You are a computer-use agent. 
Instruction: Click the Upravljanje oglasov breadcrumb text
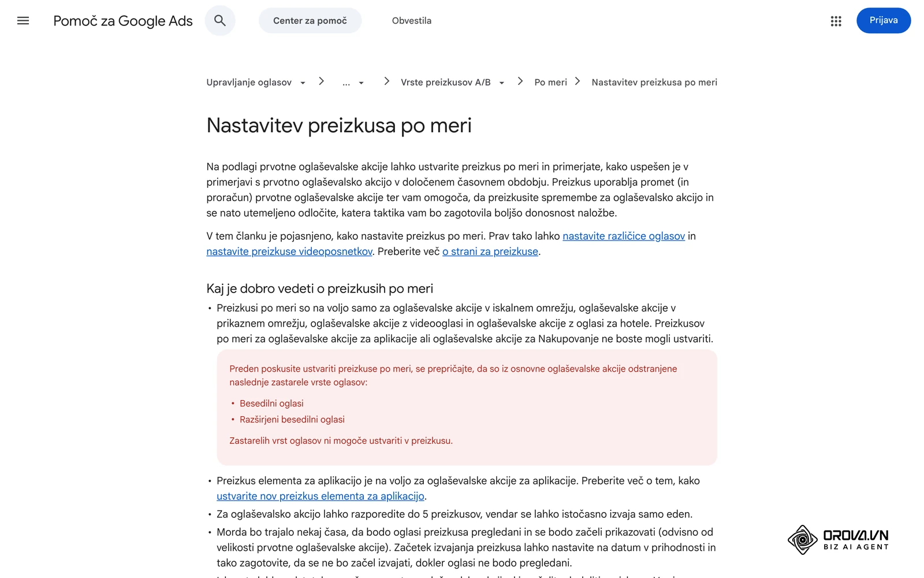coord(249,83)
